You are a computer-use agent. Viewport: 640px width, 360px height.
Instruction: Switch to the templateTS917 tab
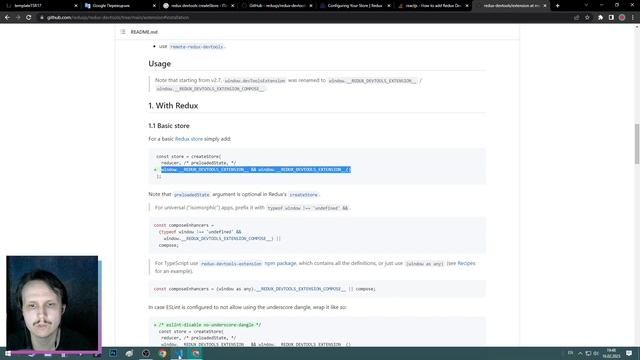42,6
